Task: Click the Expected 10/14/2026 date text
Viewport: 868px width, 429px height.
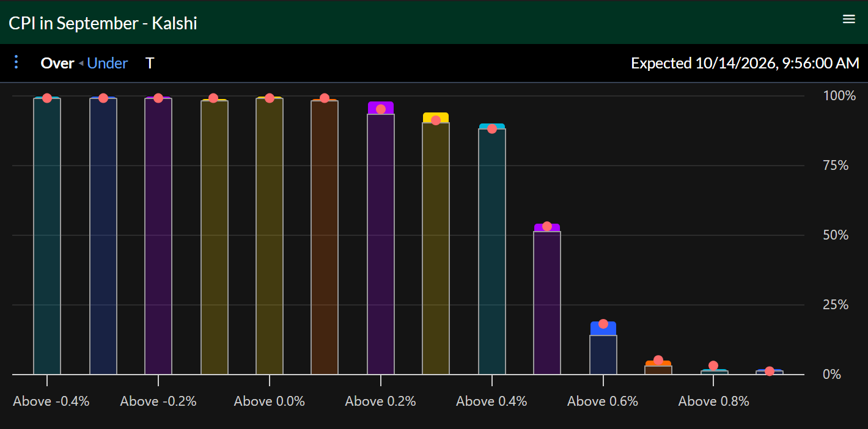Action: click(x=745, y=63)
